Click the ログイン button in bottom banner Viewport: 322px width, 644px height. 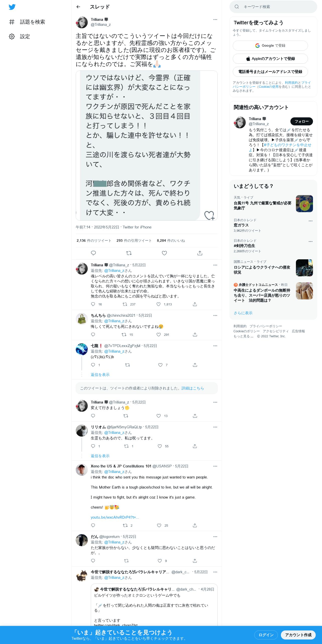click(x=266, y=635)
